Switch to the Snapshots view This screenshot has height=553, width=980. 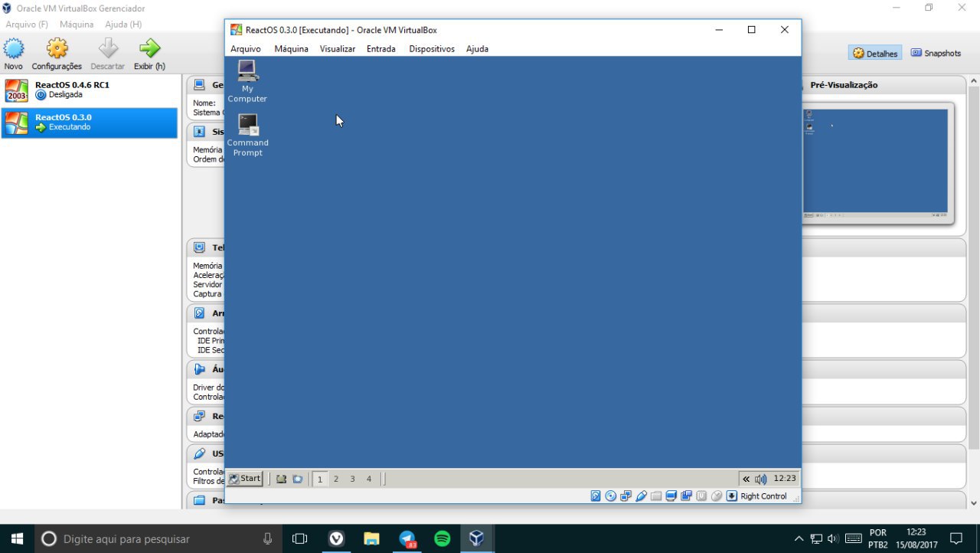(x=936, y=54)
